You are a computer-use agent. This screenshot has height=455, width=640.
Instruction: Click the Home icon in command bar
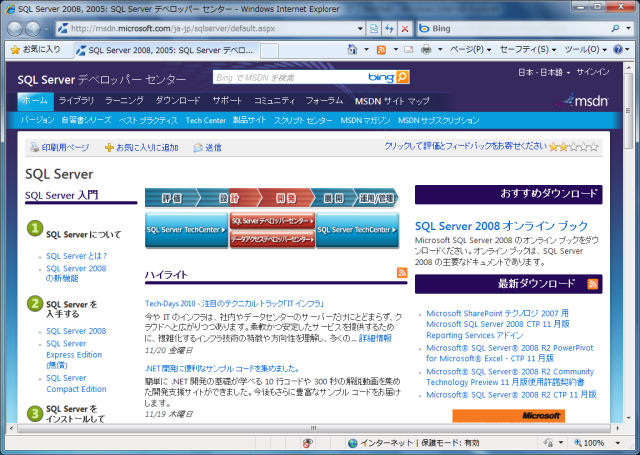click(352, 50)
